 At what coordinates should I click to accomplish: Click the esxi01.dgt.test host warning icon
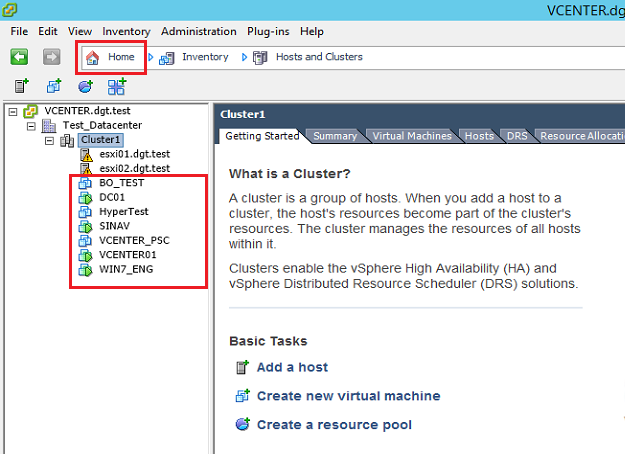86,155
